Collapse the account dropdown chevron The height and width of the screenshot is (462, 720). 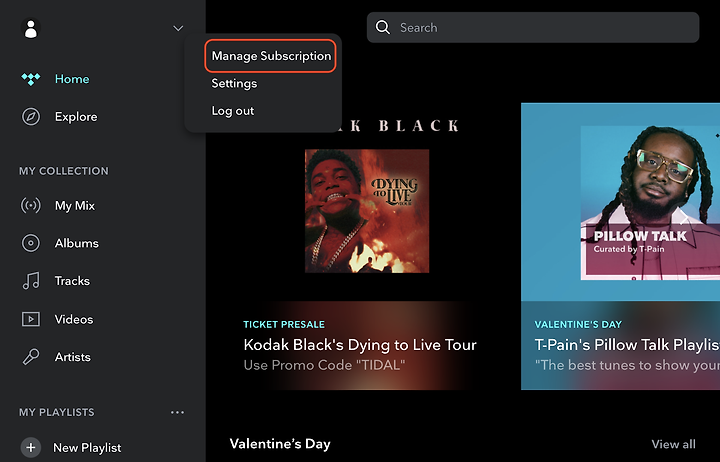pyautogui.click(x=178, y=28)
